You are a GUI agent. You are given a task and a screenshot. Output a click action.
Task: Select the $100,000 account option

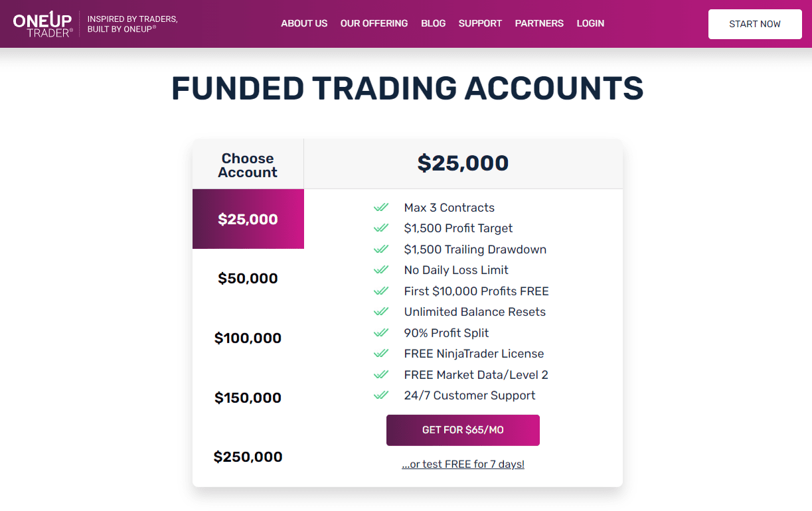[248, 338]
